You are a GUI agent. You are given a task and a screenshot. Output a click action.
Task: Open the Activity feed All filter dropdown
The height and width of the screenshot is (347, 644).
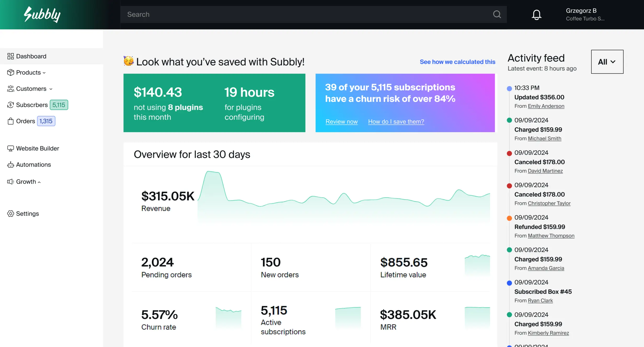coord(607,62)
